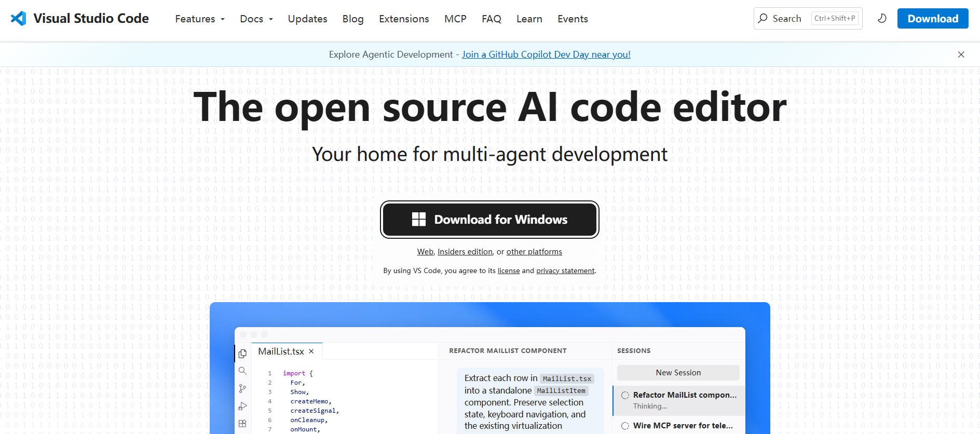Expand the Features dropdown menu
Viewport: 980px width, 434px height.
[x=200, y=19]
